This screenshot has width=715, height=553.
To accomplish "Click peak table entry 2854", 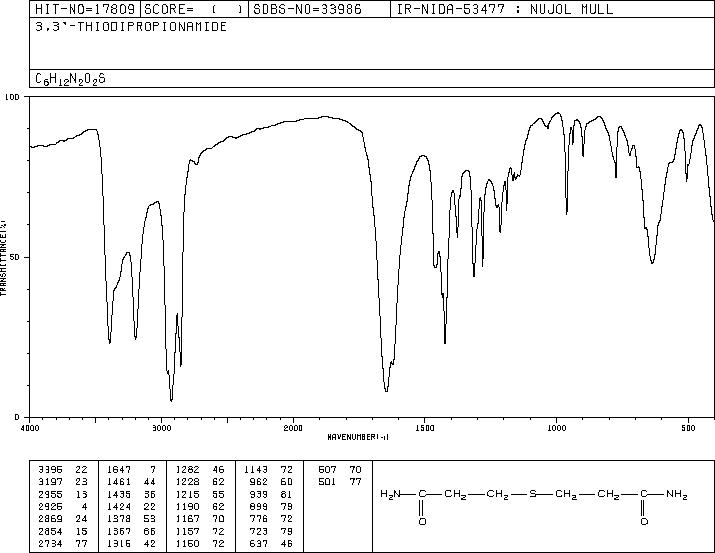I will pyautogui.click(x=50, y=531).
